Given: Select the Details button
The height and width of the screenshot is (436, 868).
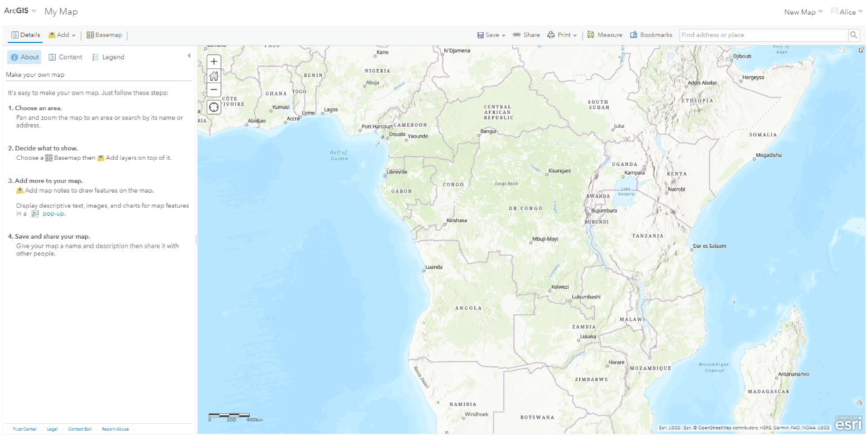Looking at the screenshot, I should (x=25, y=35).
